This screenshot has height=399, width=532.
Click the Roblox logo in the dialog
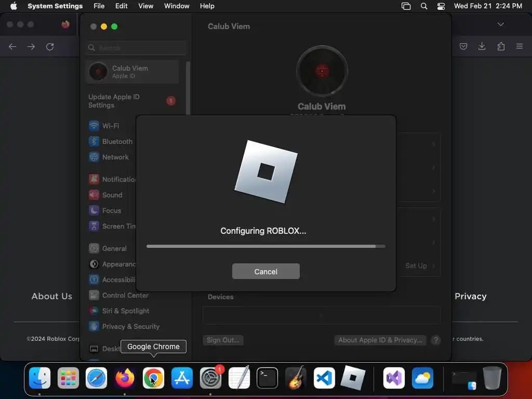click(x=266, y=171)
